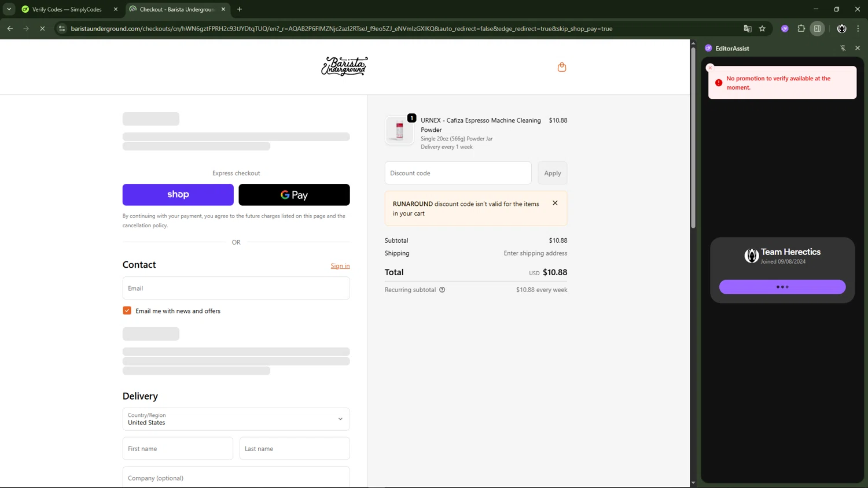Open the tab search dropdown arrow
This screenshot has width=868, height=488.
tap(9, 9)
